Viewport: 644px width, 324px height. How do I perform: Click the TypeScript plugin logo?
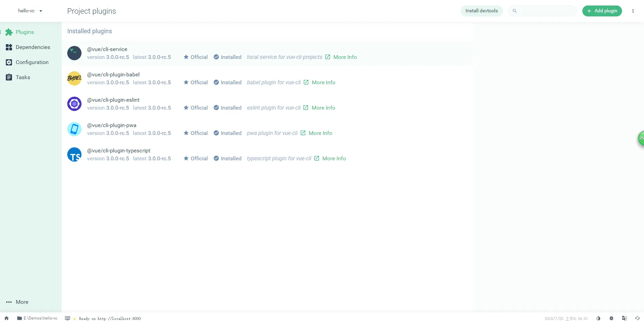(74, 154)
